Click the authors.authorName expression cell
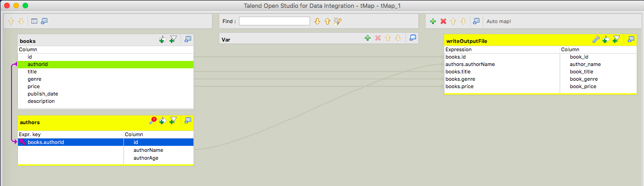 pos(502,64)
